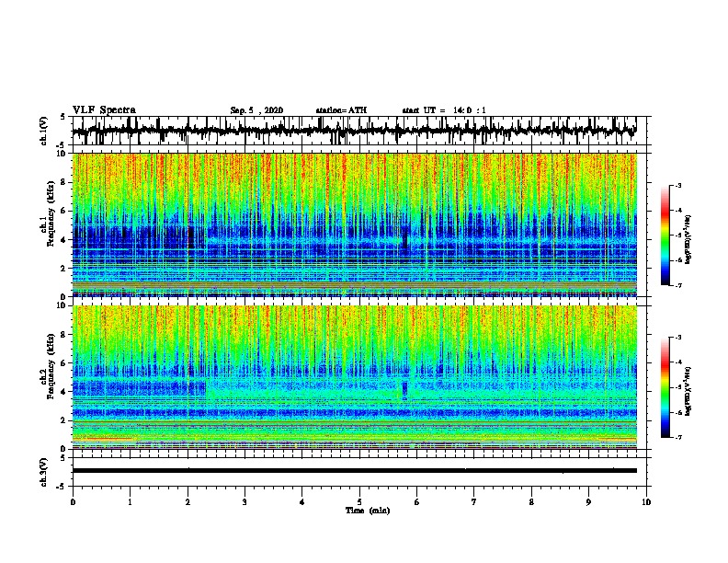
Task: Pick the ch.2 color scale bar
Action: pos(665,387)
